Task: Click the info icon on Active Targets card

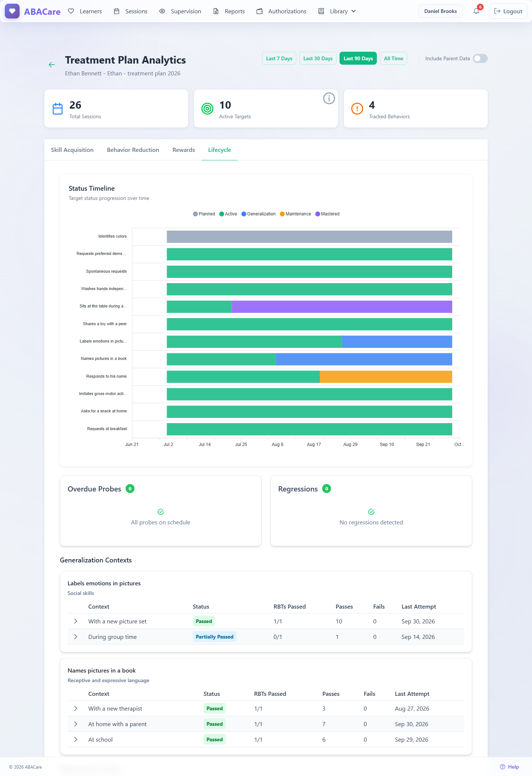Action: point(329,98)
